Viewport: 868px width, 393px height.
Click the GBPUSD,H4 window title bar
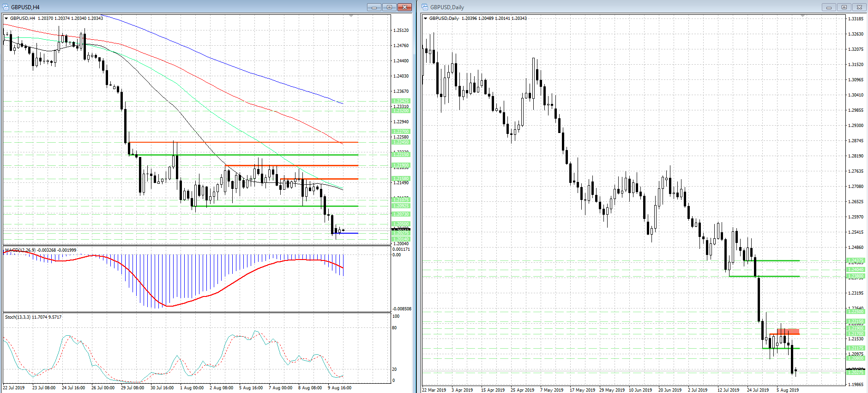tap(185, 7)
